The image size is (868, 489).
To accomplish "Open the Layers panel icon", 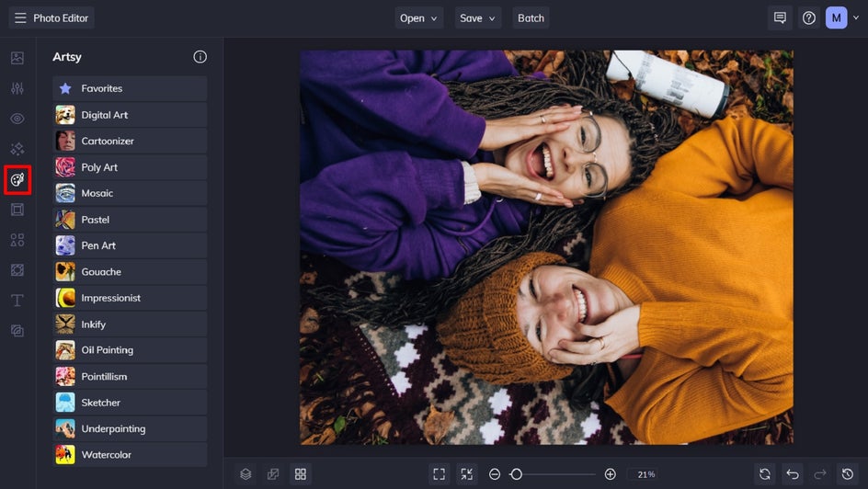I will (246, 474).
